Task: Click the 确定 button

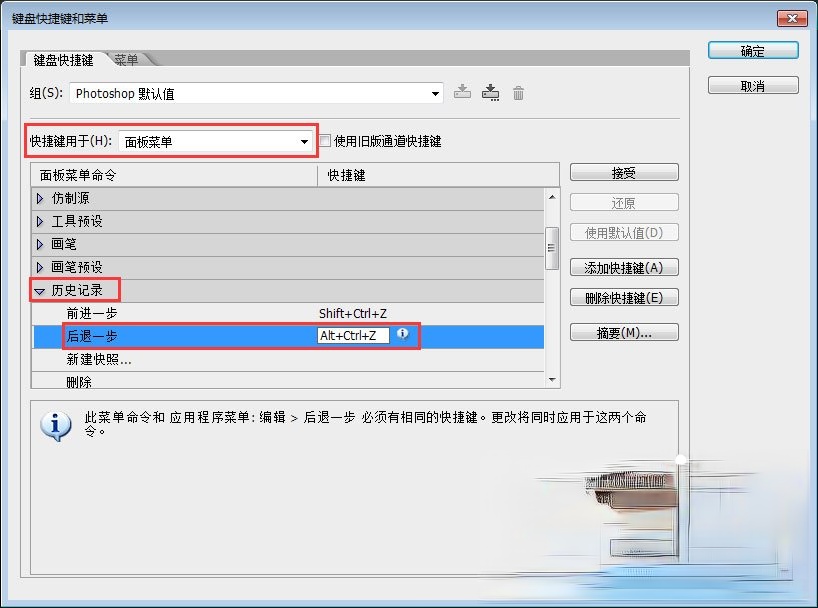Action: click(753, 50)
